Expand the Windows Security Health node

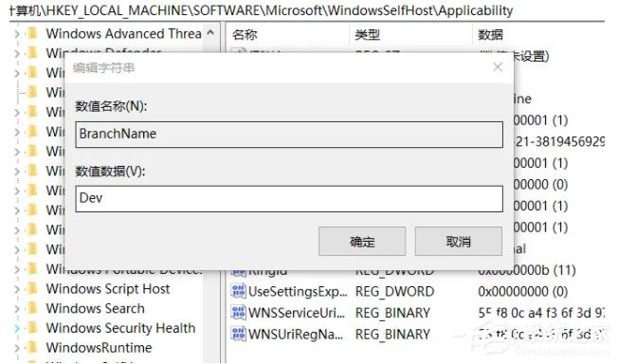click(17, 329)
